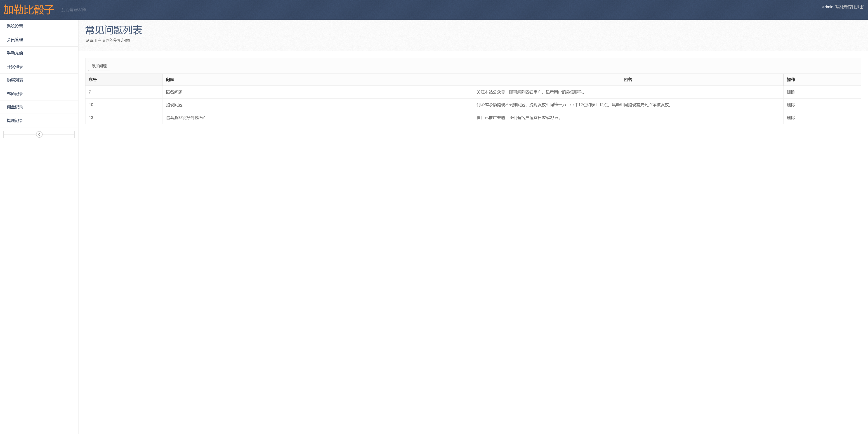
Task: Click the 添加问题 button
Action: point(99,66)
